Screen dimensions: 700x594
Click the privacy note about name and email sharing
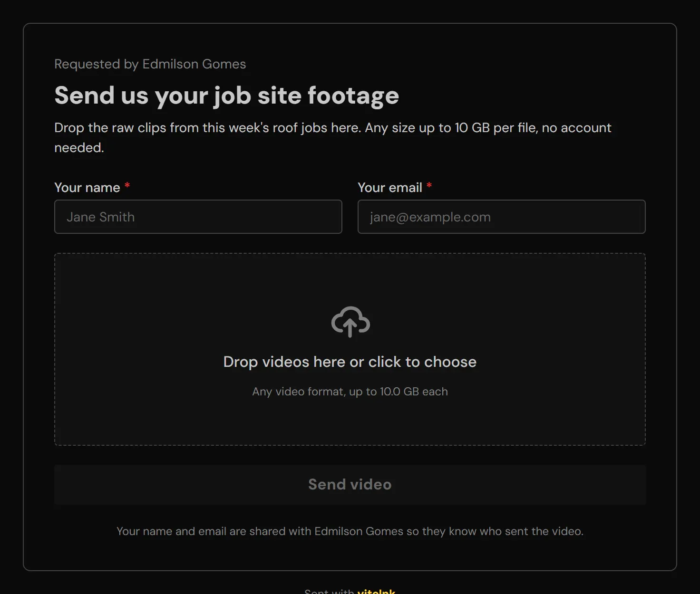pyautogui.click(x=350, y=531)
